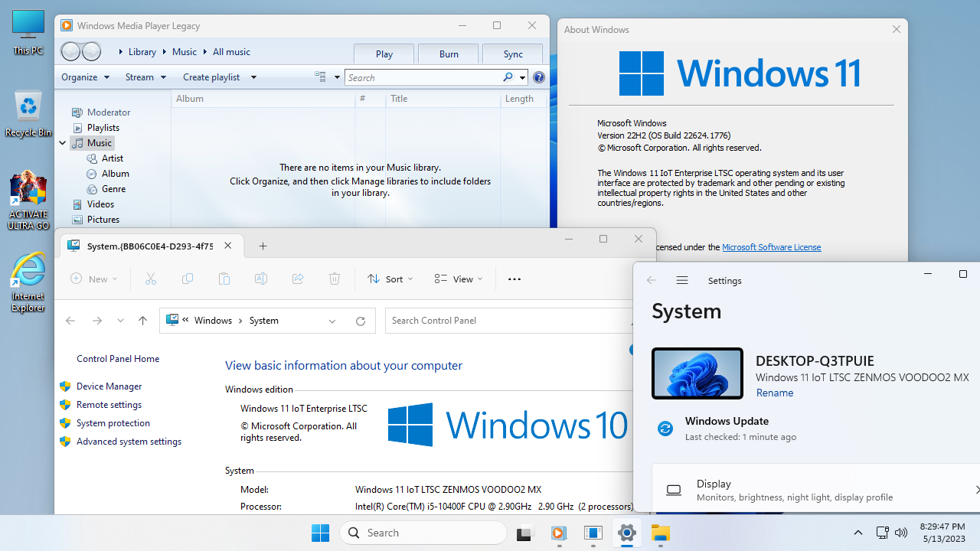Open Advanced system settings link
Image resolution: width=980 pixels, height=551 pixels.
click(129, 442)
